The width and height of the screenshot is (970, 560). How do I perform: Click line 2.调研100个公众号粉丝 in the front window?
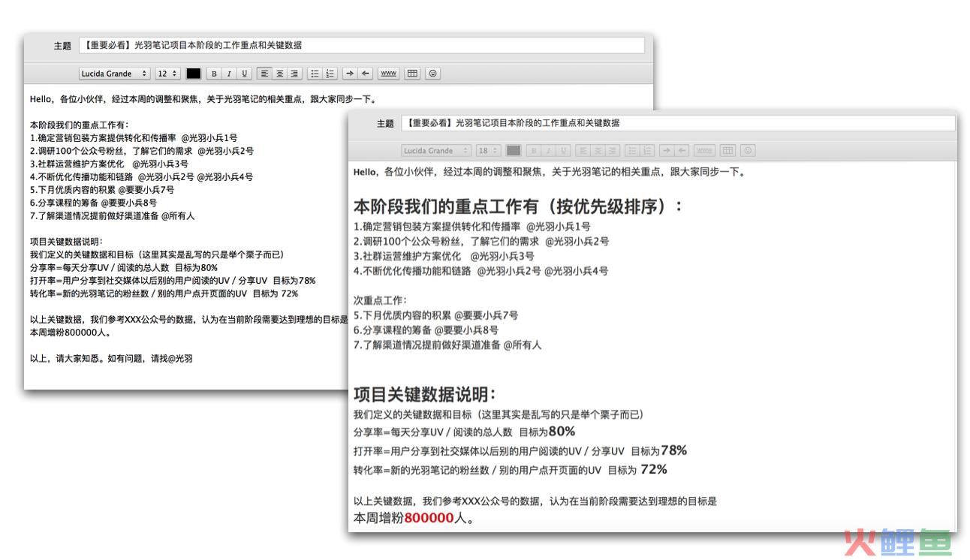coord(481,242)
